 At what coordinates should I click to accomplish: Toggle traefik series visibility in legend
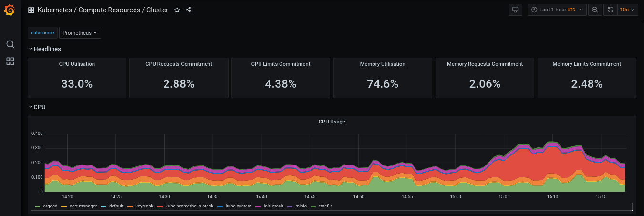(324, 206)
